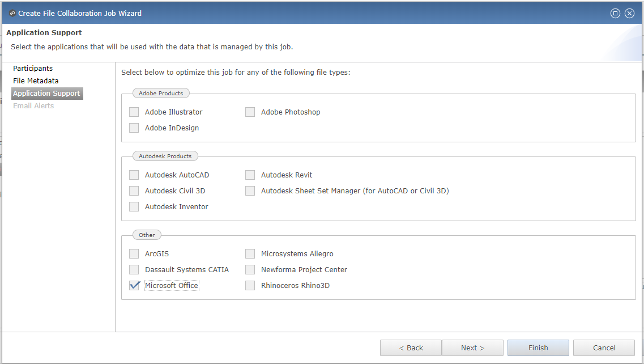
Task: Check the Adobe Photoshop option
Action: pyautogui.click(x=250, y=112)
